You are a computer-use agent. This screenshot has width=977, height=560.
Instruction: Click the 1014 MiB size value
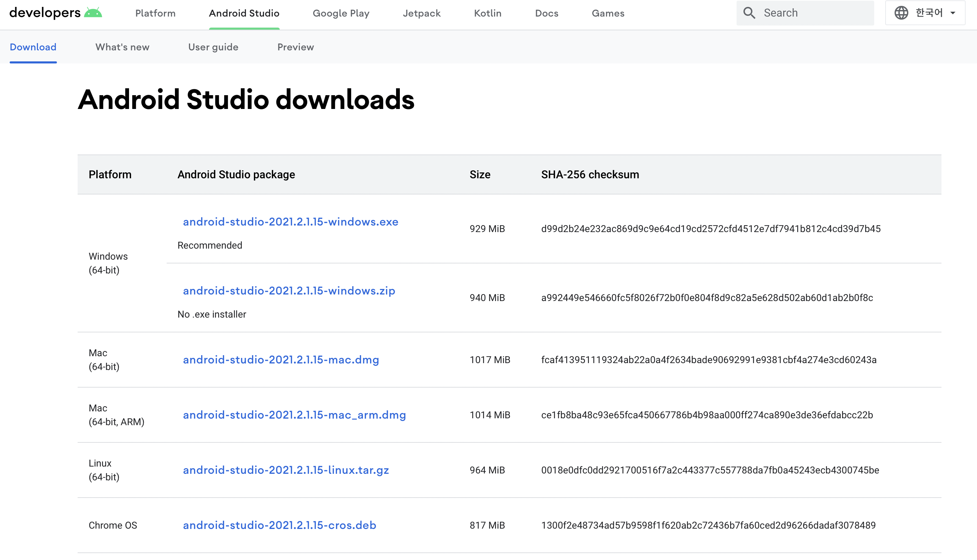(x=490, y=415)
